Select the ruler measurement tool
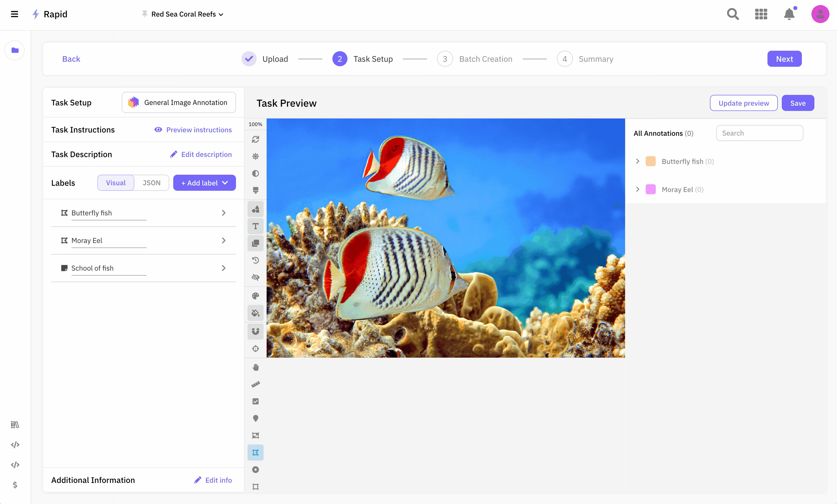 (256, 384)
